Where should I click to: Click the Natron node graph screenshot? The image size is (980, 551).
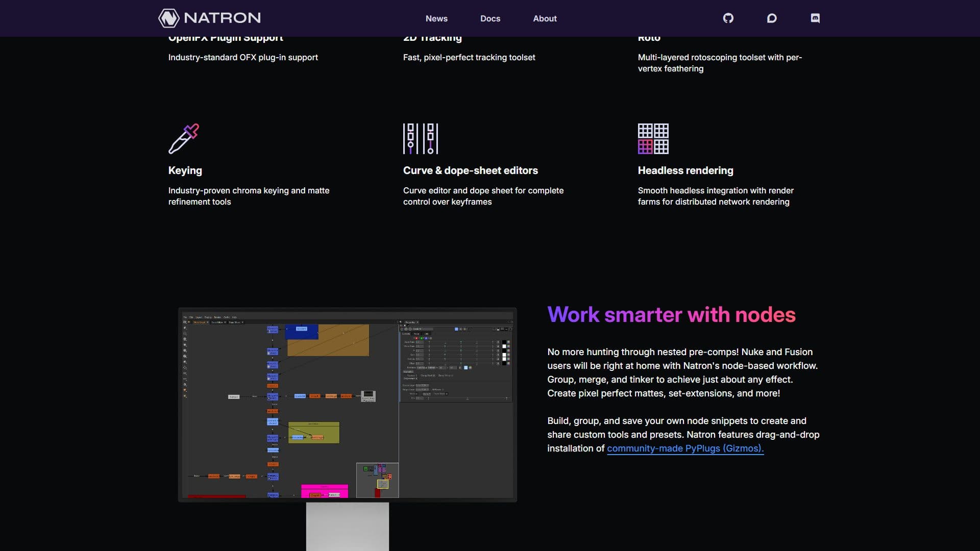point(347,405)
